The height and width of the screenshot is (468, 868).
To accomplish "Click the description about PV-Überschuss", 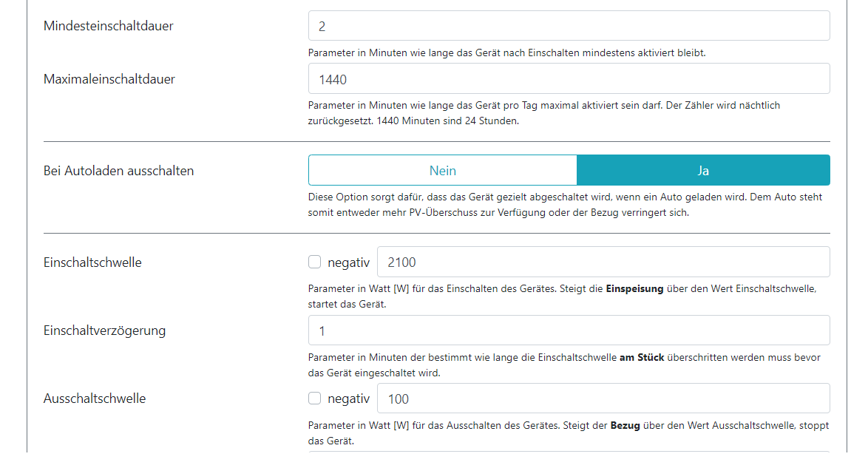I will pos(565,205).
